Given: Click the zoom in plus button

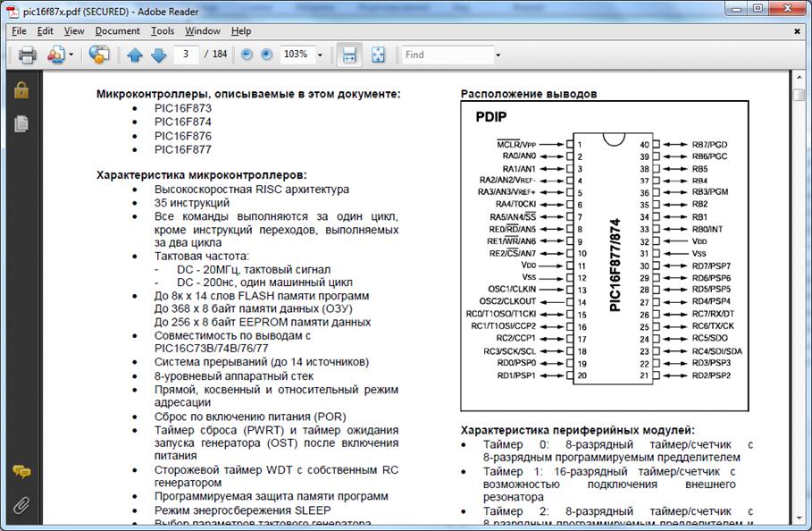Looking at the screenshot, I should pyautogui.click(x=266, y=55).
